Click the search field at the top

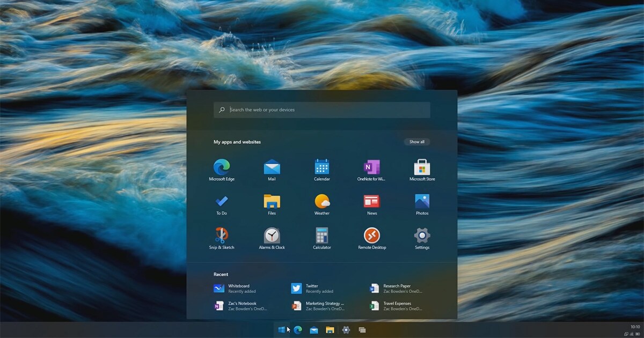point(322,109)
